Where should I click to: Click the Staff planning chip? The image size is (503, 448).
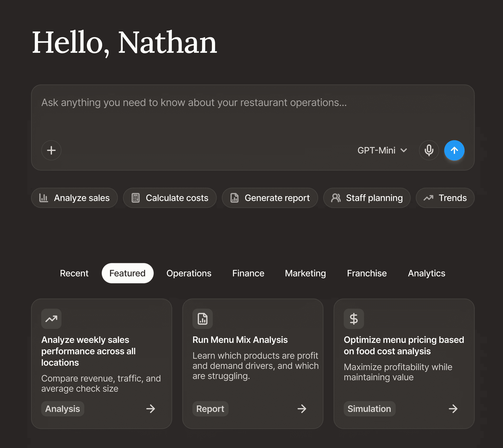coord(367,198)
